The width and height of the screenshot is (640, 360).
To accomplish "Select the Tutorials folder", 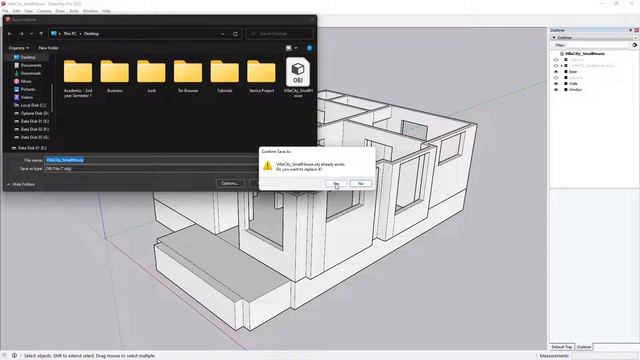I will click(x=224, y=76).
